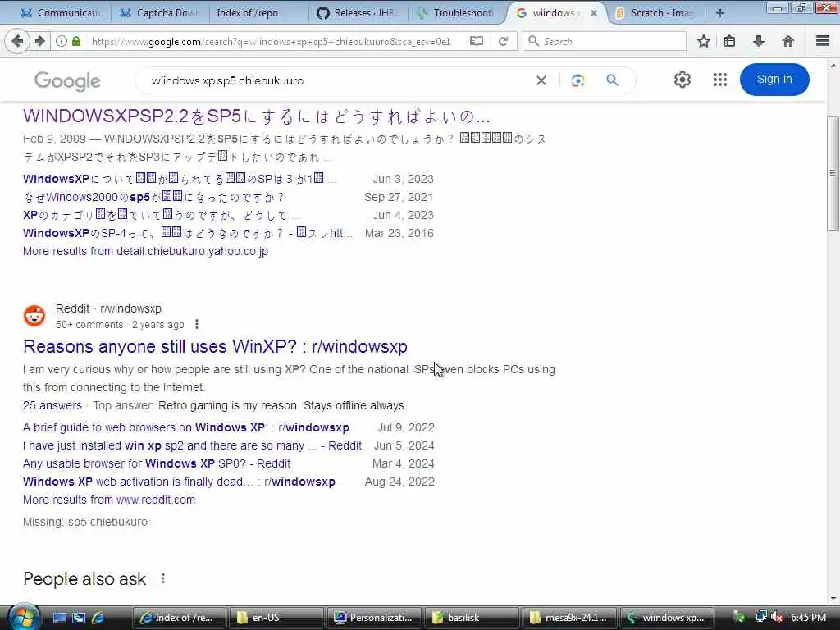Image resolution: width=840 pixels, height=630 pixels.
Task: Open I have just installed win xp sp2 link
Action: tap(192, 445)
